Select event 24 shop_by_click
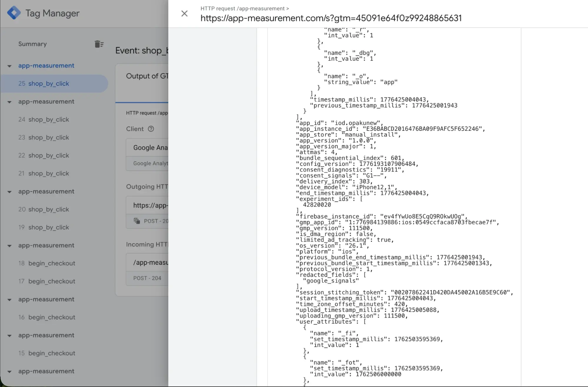The height and width of the screenshot is (387, 588). click(x=44, y=119)
